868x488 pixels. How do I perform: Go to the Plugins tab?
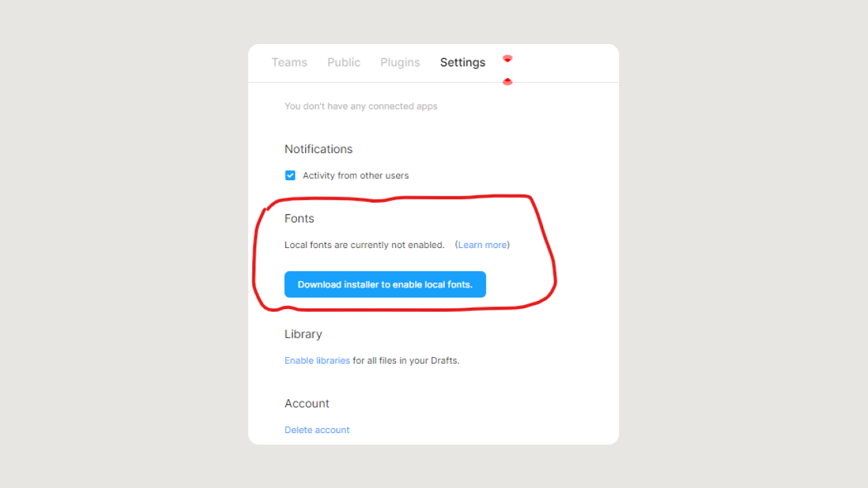[x=400, y=62]
